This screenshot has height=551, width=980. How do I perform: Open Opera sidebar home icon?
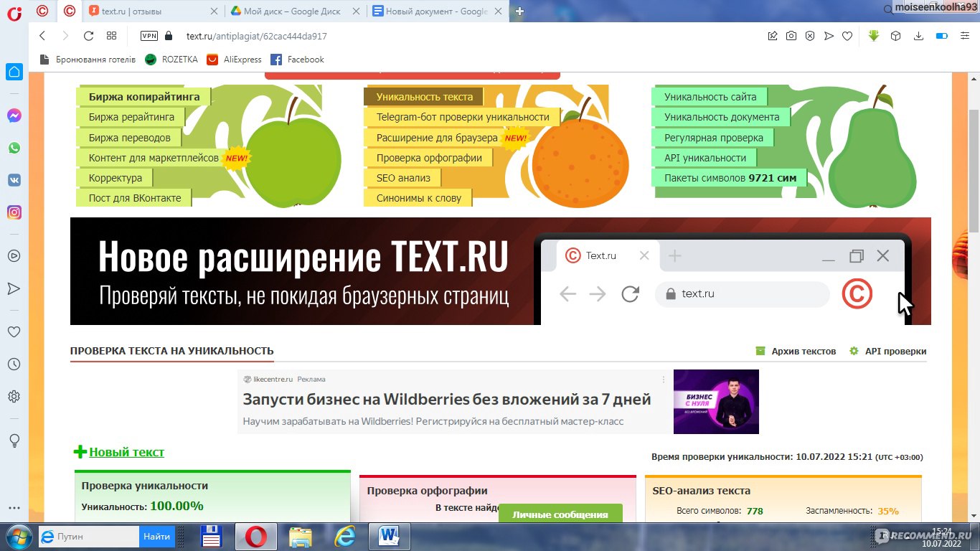pos(14,72)
